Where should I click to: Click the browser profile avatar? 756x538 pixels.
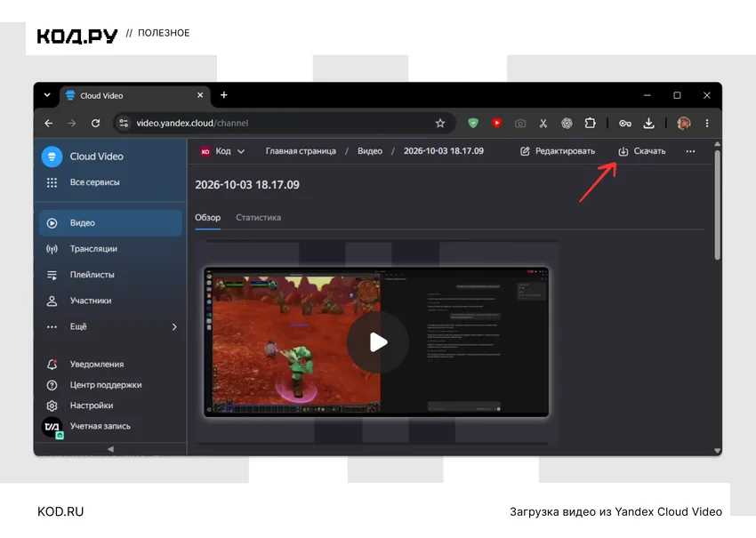pyautogui.click(x=684, y=124)
